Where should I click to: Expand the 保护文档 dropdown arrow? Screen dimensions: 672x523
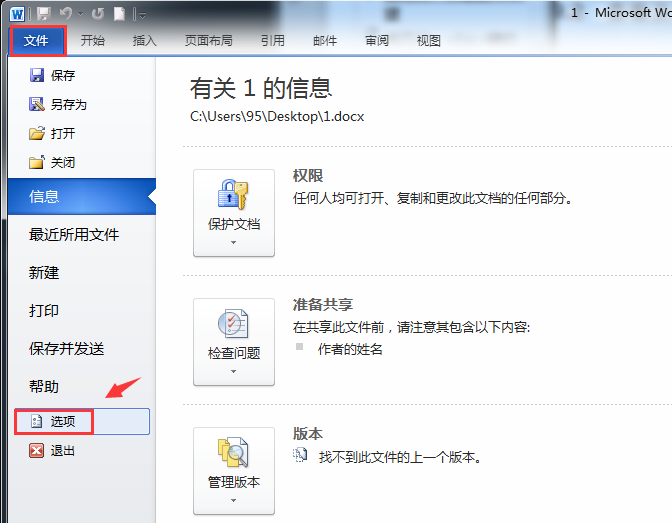[234, 243]
